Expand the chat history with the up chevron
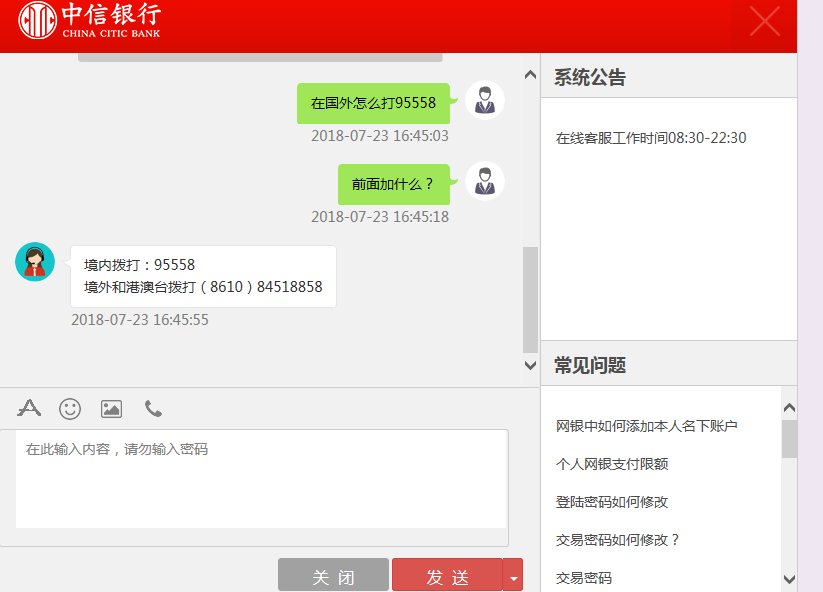Image resolution: width=823 pixels, height=592 pixels. tap(529, 73)
